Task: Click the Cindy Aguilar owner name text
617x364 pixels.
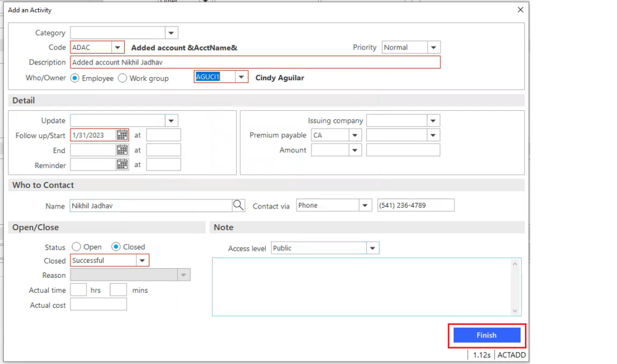Action: pos(280,78)
